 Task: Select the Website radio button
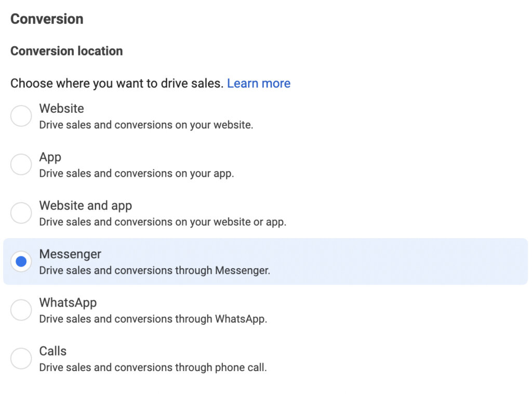21,116
